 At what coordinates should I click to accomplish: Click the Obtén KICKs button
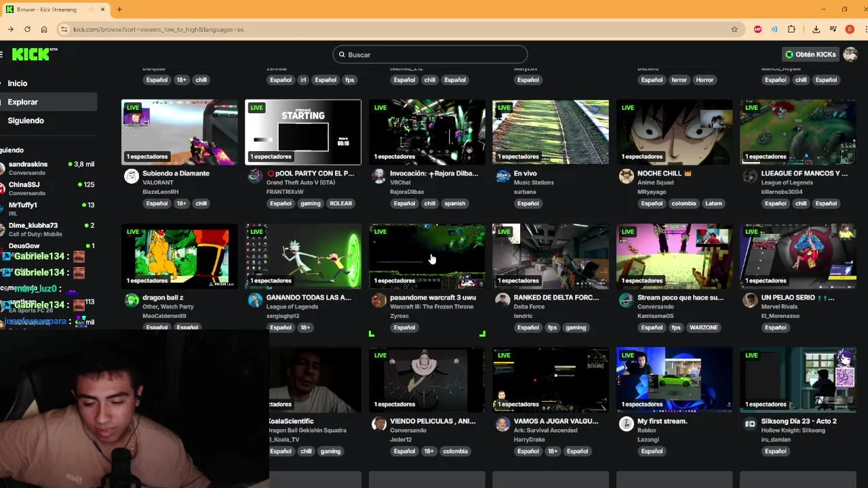point(810,54)
